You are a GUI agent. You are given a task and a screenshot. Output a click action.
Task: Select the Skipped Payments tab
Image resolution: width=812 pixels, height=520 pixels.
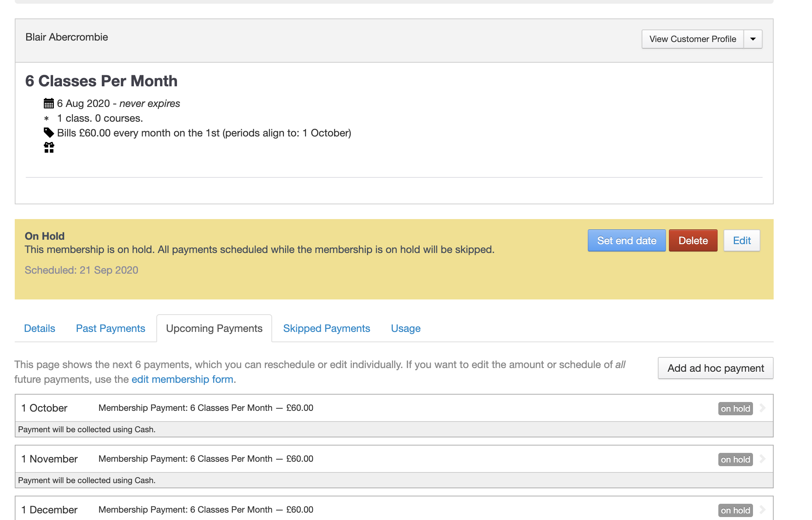pos(326,328)
